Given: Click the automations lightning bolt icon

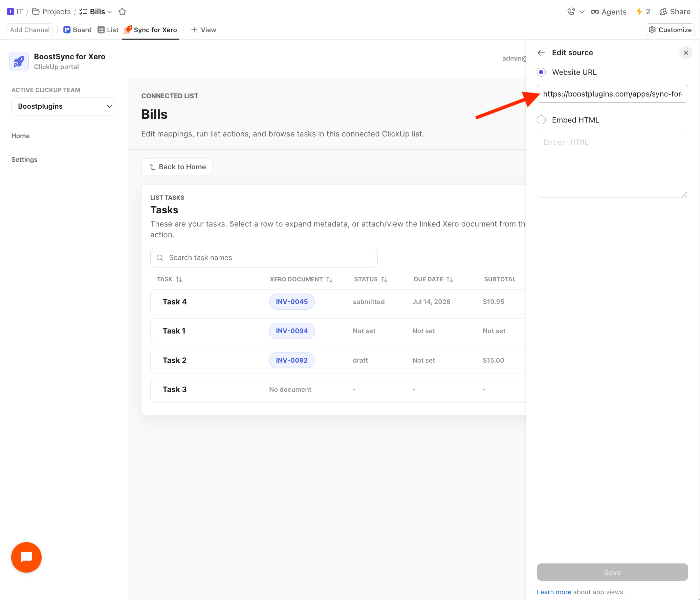Looking at the screenshot, I should pos(639,12).
